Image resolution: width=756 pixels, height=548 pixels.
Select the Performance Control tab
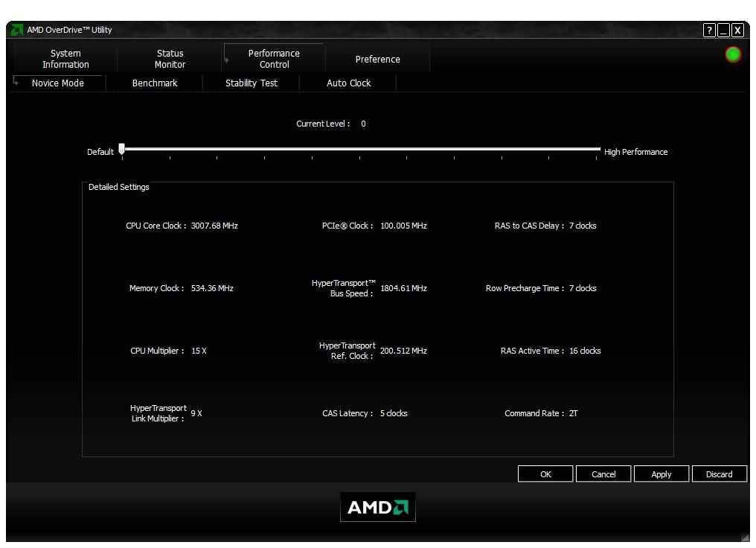pos(274,59)
